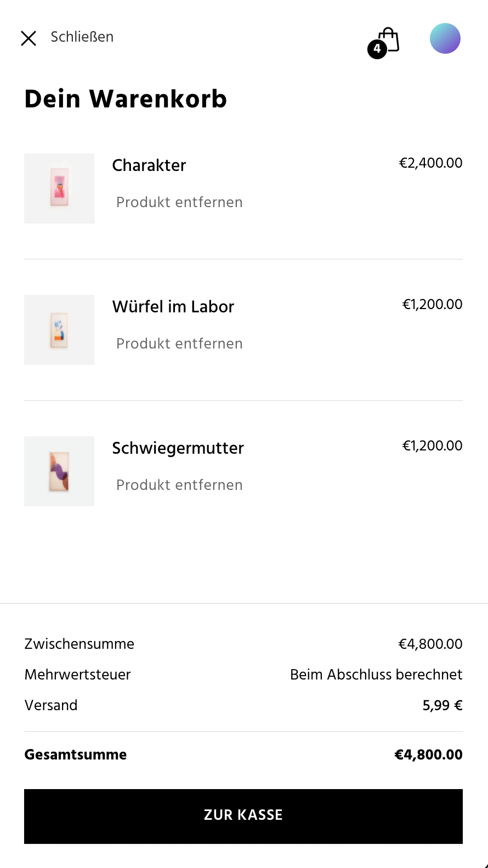Viewport: 488px width, 868px height.
Task: Open the shopping bag icon
Action: 389,38
